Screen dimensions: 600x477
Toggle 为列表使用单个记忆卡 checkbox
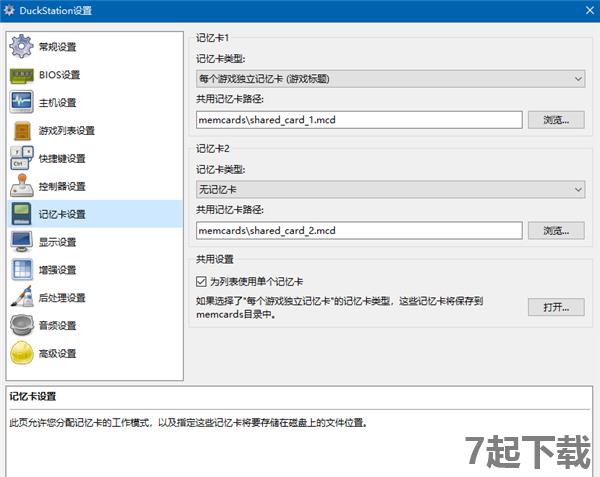pos(201,282)
